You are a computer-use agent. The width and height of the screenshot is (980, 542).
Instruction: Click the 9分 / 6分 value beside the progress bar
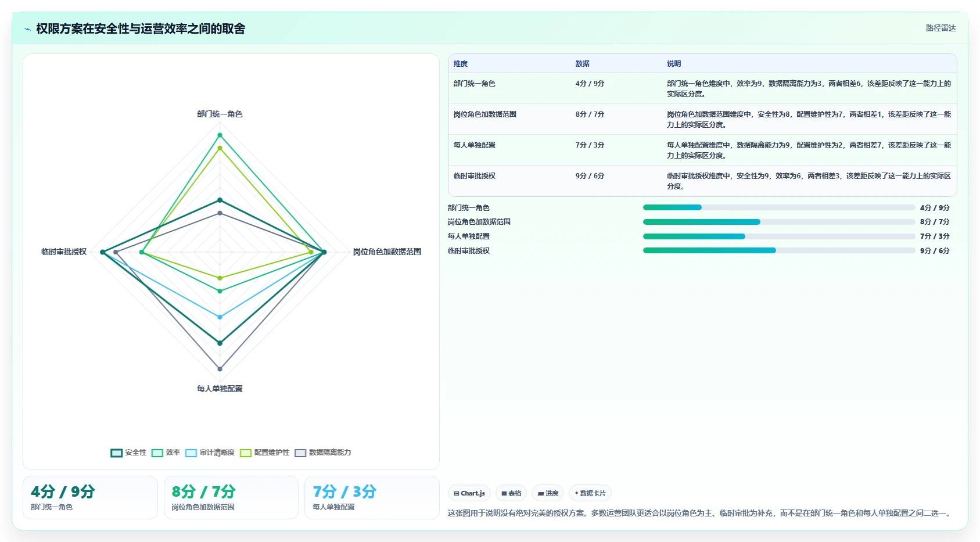935,251
